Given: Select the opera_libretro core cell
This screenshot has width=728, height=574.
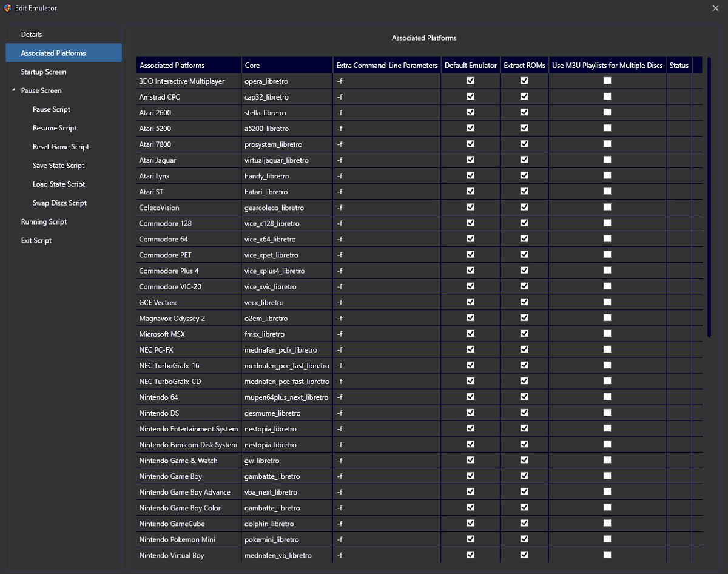Looking at the screenshot, I should [287, 81].
